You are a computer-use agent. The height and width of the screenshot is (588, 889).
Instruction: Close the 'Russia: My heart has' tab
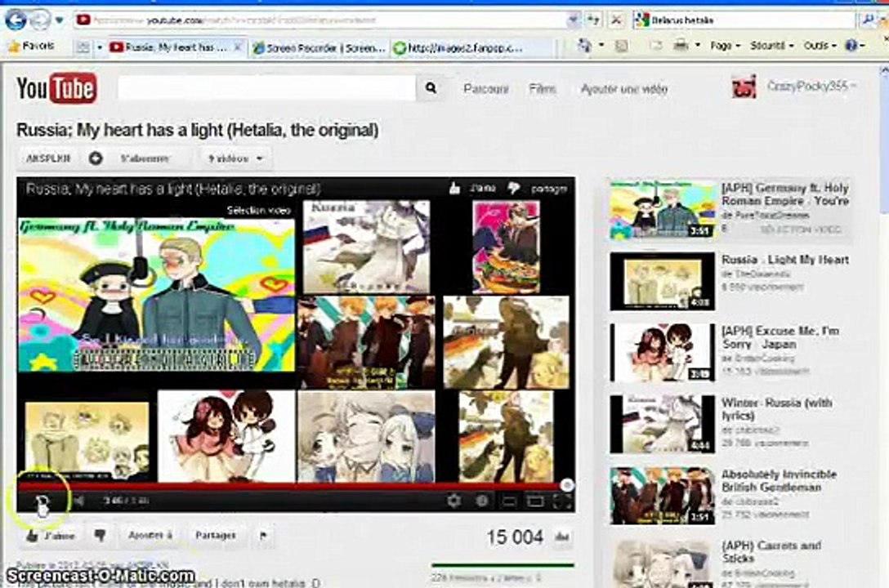pyautogui.click(x=238, y=47)
